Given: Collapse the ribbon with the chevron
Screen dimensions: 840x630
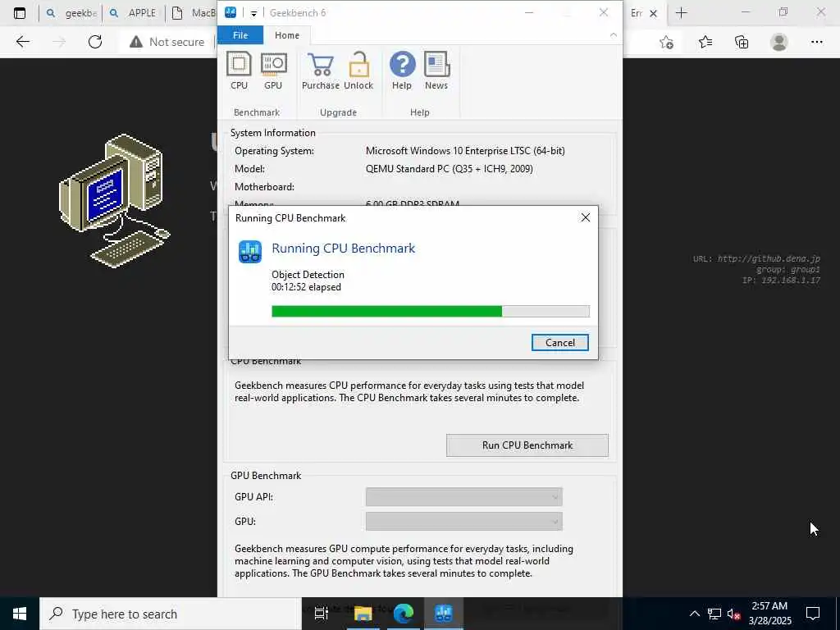Looking at the screenshot, I should click(614, 34).
